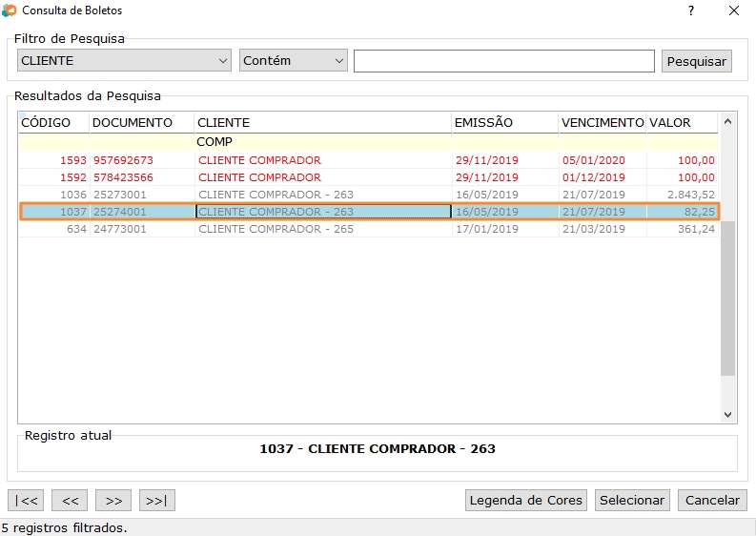Open Legenda de Cores
The image size is (756, 536).
pyautogui.click(x=526, y=500)
